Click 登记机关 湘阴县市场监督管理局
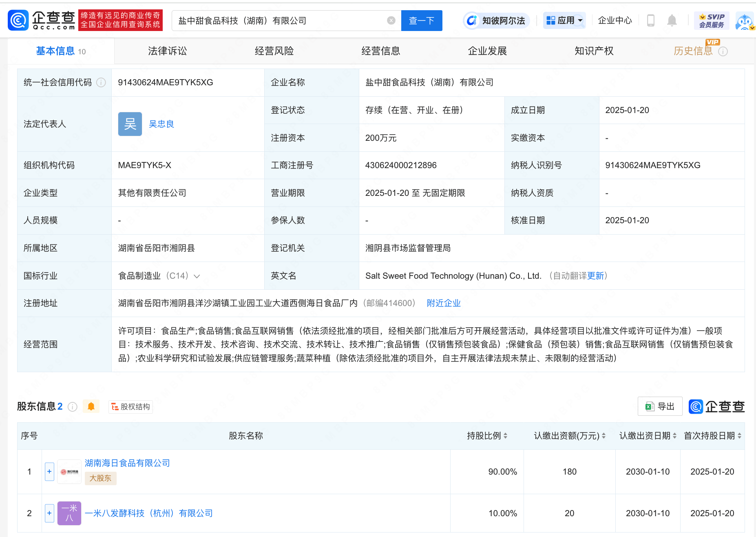756x537 pixels. click(408, 248)
